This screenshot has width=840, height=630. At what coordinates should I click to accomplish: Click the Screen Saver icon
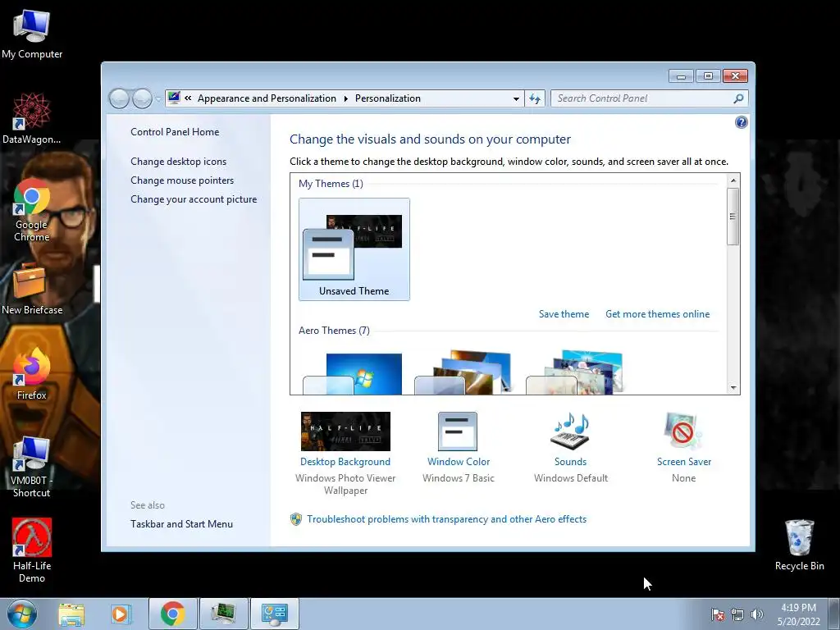(x=683, y=431)
